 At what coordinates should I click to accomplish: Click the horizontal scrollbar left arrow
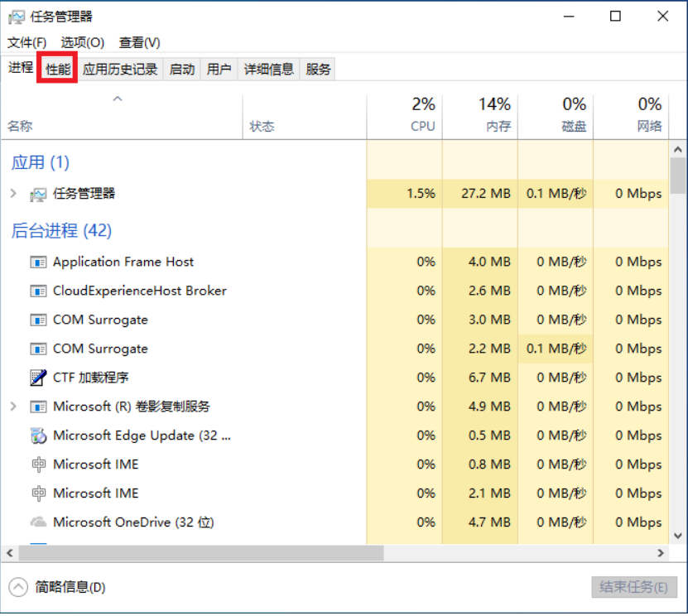coord(10,553)
